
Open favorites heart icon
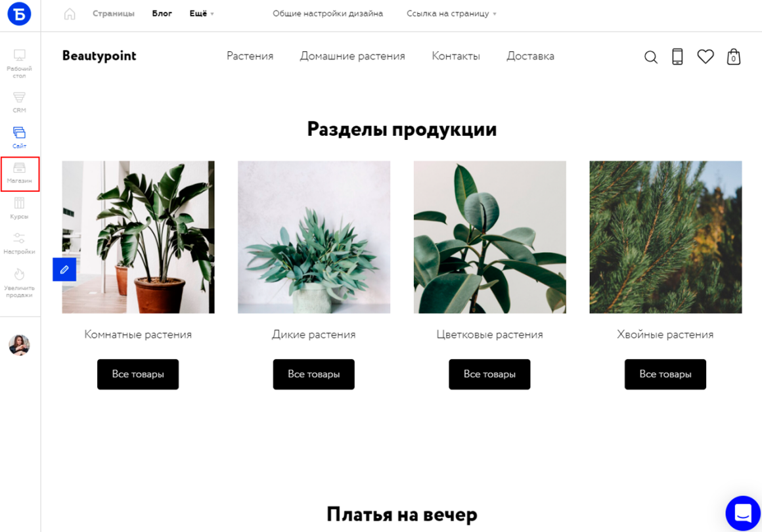pyautogui.click(x=705, y=57)
